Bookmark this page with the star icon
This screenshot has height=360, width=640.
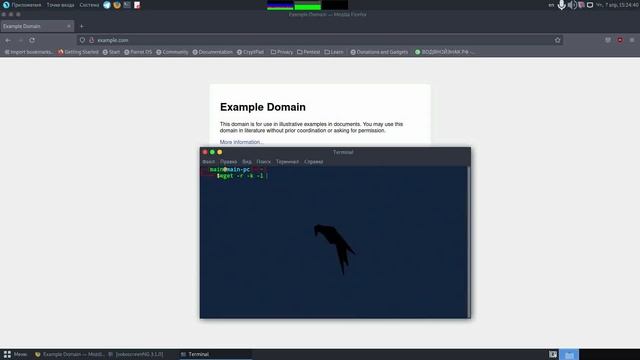[x=558, y=40]
